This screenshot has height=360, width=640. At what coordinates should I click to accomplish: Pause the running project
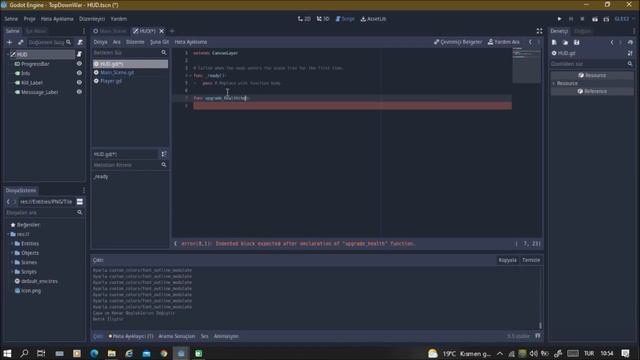click(571, 19)
